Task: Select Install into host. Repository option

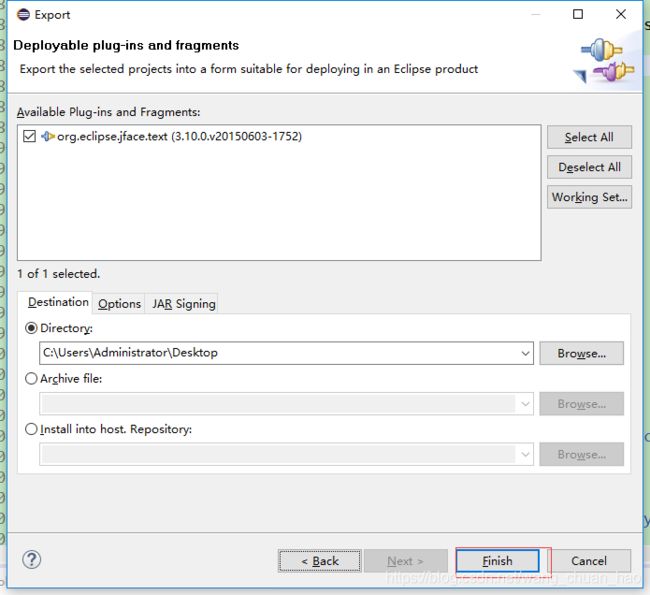Action: [x=32, y=429]
